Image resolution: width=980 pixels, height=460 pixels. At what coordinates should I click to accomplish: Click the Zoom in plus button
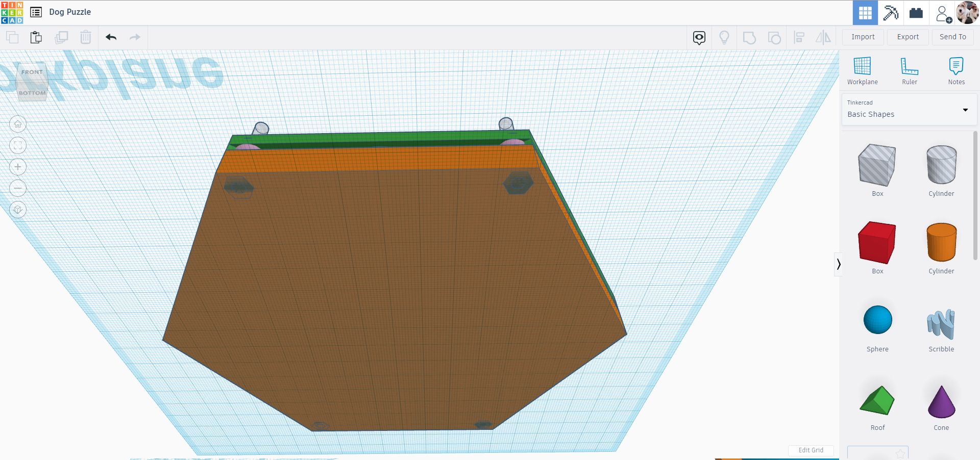coord(18,167)
